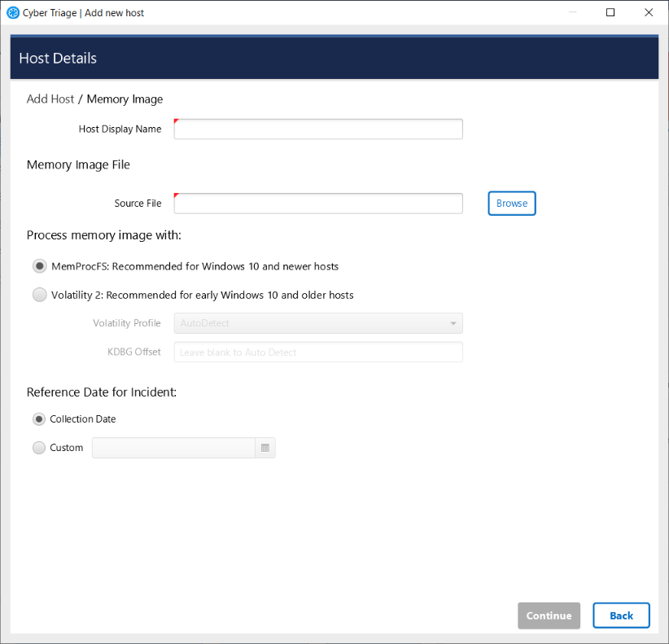Enable the Custom reference date option
This screenshot has width=669, height=644.
39,448
